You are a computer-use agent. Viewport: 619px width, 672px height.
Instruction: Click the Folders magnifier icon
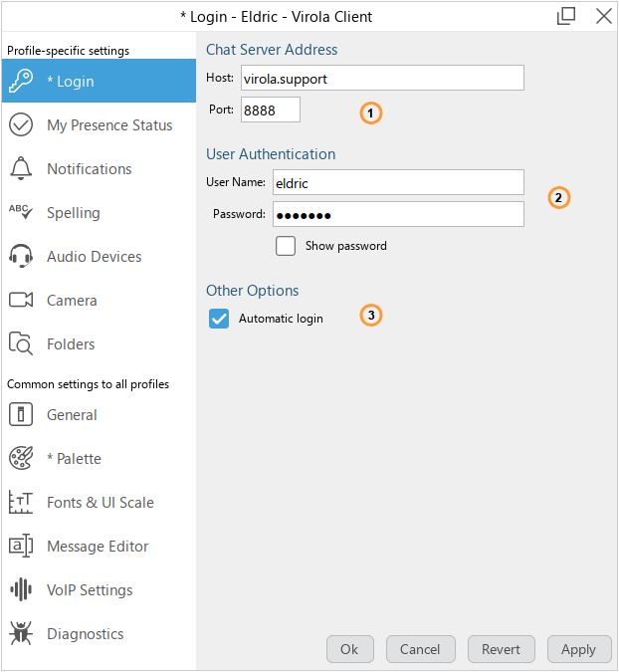[21, 344]
